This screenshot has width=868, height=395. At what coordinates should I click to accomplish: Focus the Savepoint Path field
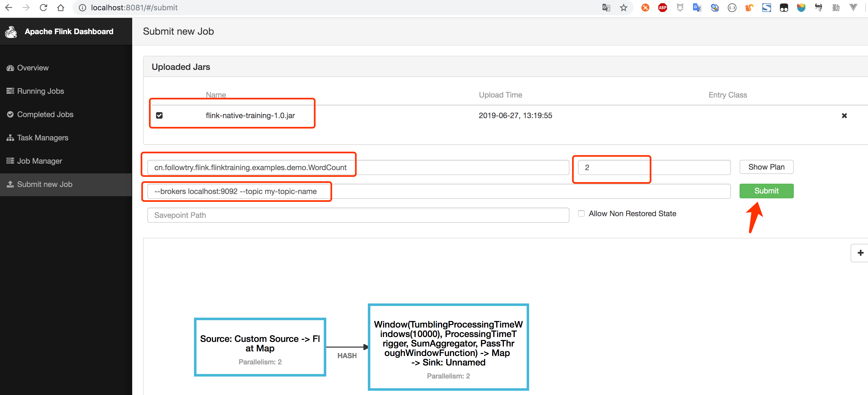358,215
